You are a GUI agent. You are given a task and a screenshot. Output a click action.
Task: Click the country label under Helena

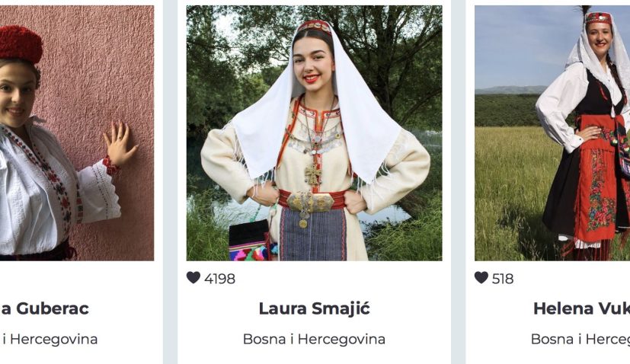click(x=580, y=339)
